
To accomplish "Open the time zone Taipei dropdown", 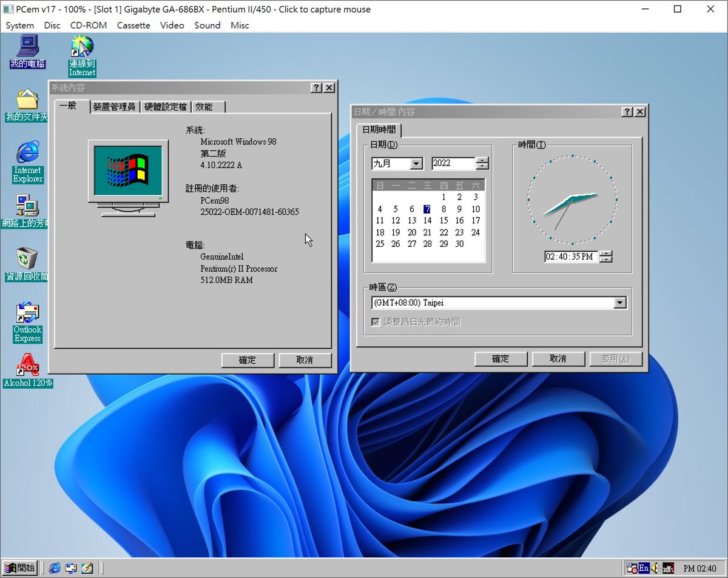I will coord(619,303).
